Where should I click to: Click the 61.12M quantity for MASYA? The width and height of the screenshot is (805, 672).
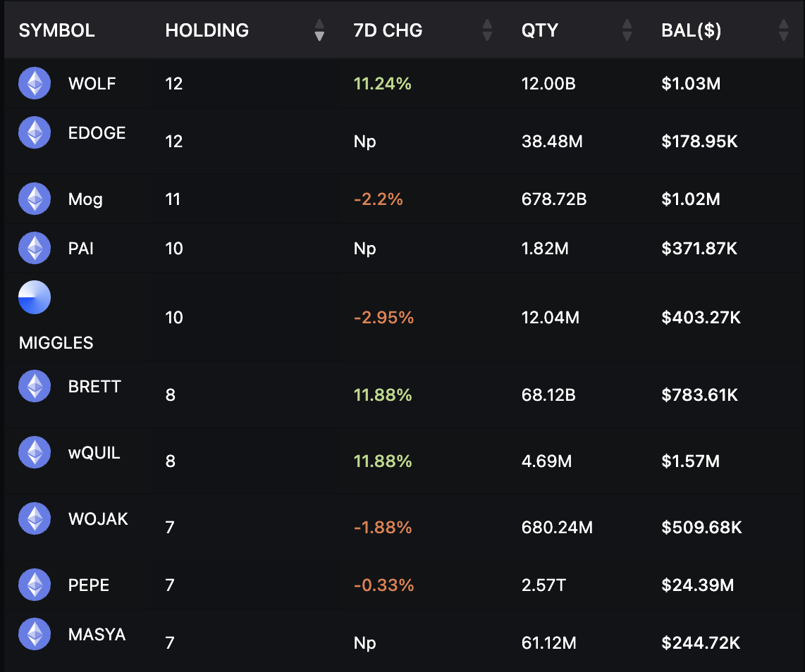tap(549, 642)
